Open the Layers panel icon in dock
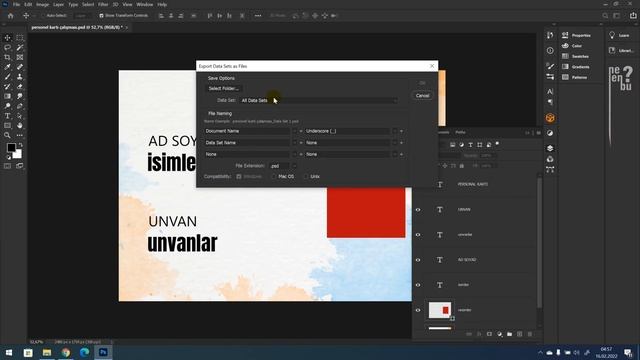 click(x=550, y=148)
